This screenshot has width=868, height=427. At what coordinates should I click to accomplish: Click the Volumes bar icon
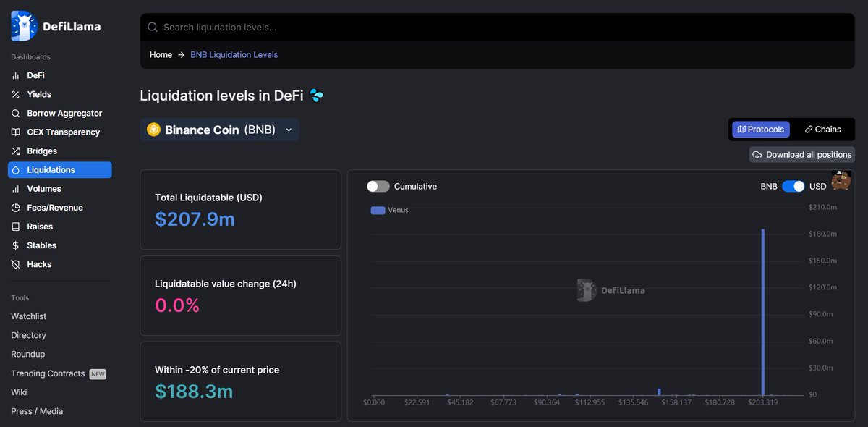(x=16, y=189)
